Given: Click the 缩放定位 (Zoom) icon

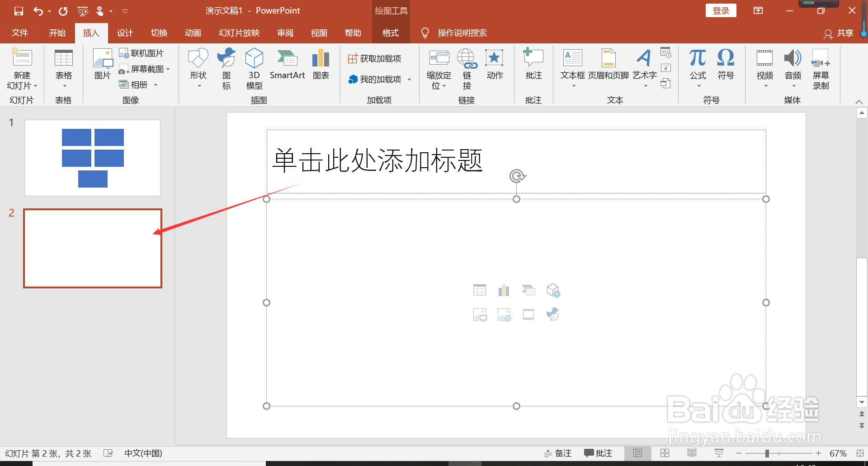Looking at the screenshot, I should click(x=438, y=68).
